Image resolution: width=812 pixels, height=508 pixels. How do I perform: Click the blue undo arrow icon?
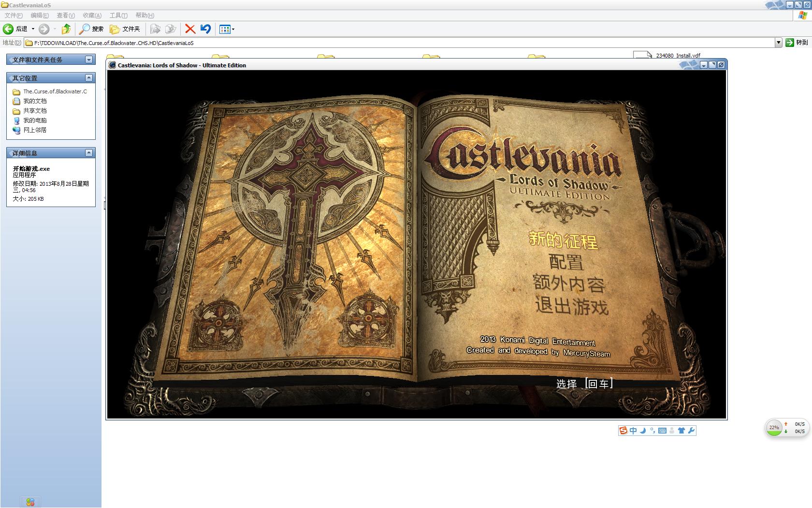(x=206, y=29)
